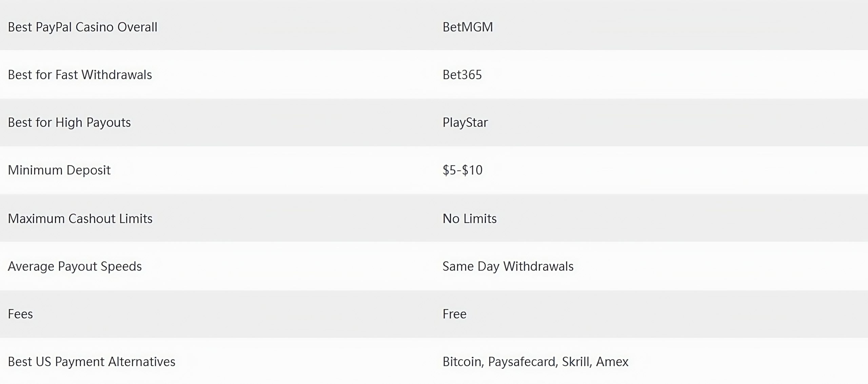Image resolution: width=868 pixels, height=384 pixels.
Task: Click the 'Minimum Deposit' row label
Action: [x=59, y=170]
